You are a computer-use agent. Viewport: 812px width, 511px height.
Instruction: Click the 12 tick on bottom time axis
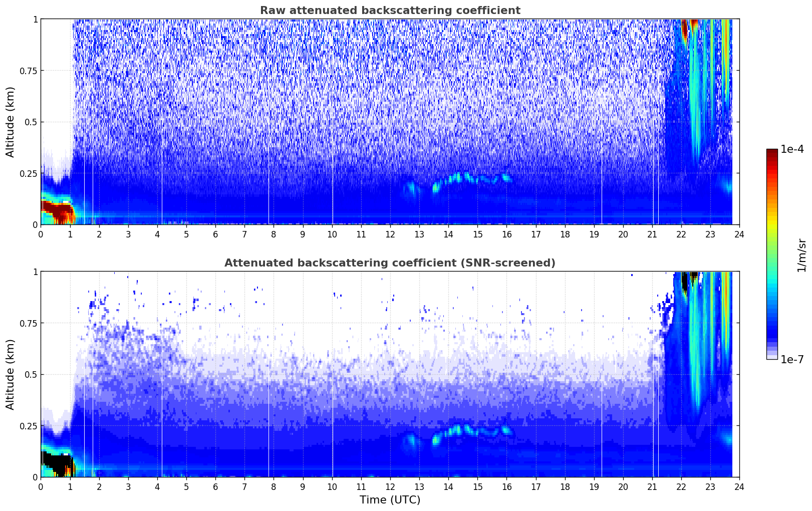(390, 487)
